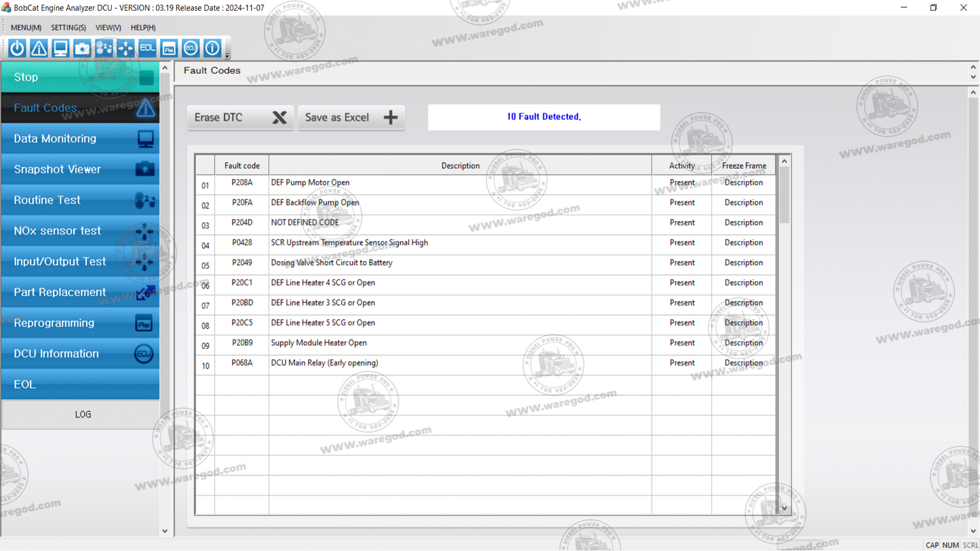This screenshot has height=551, width=980.
Task: Open fault warning triangle toolbar icon
Action: pyautogui.click(x=39, y=47)
